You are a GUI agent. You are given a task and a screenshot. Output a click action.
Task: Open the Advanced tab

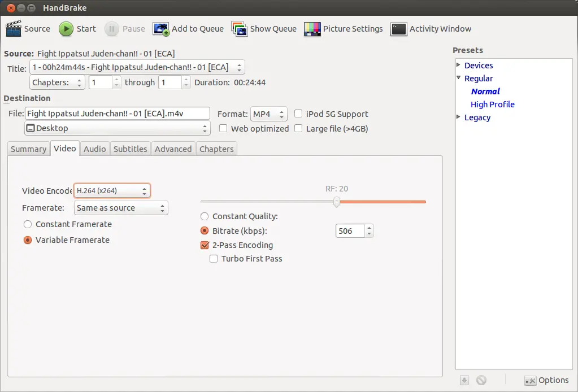pyautogui.click(x=173, y=149)
